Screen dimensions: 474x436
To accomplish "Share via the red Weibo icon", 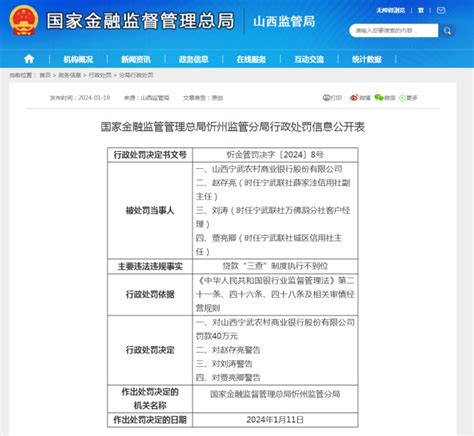I will [353, 97].
